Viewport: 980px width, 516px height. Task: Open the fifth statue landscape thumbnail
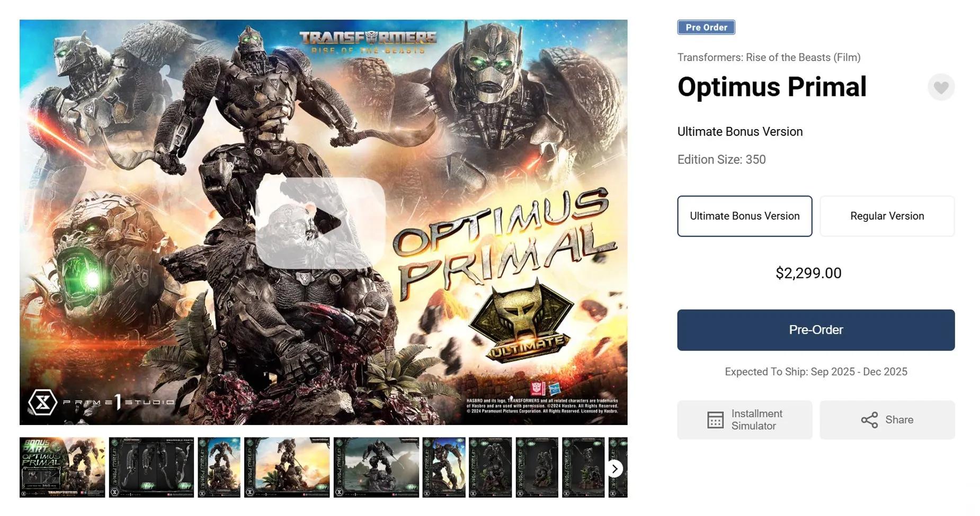[x=376, y=467]
